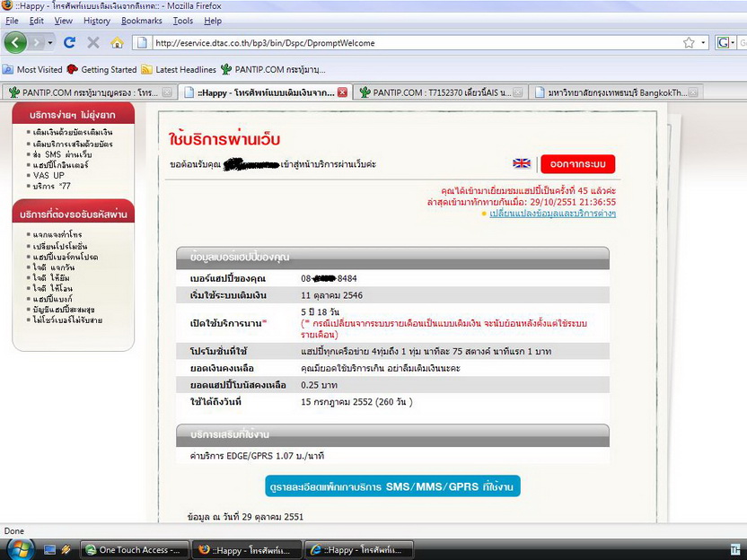Click the blue SMS/MMS/GPRS package details button
Image resolution: width=747 pixels, height=560 pixels.
pos(392,486)
